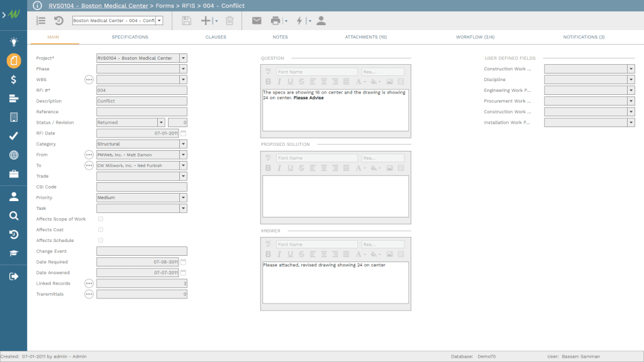The width and height of the screenshot is (644, 362).
Task: Click the magnifier search icon in sidebar
Action: click(x=14, y=216)
